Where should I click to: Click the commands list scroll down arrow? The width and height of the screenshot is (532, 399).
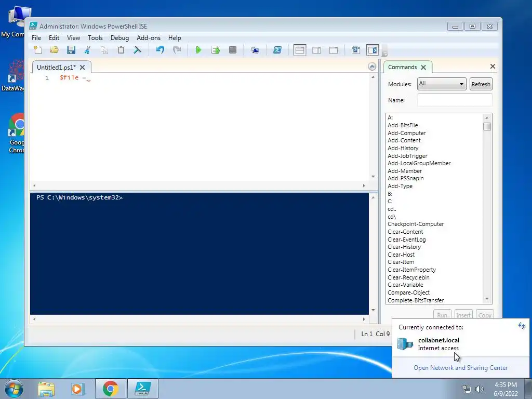coord(487,299)
